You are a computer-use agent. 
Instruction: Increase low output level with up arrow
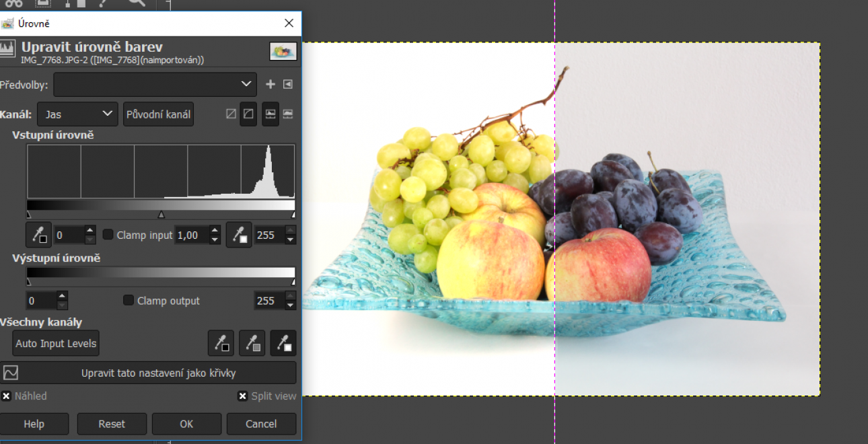coord(62,295)
